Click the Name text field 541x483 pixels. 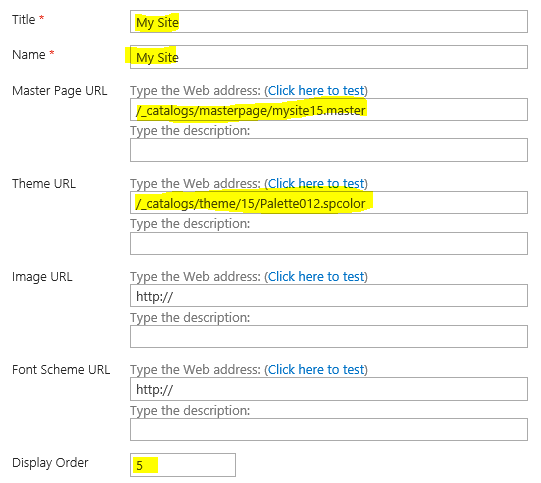click(328, 57)
